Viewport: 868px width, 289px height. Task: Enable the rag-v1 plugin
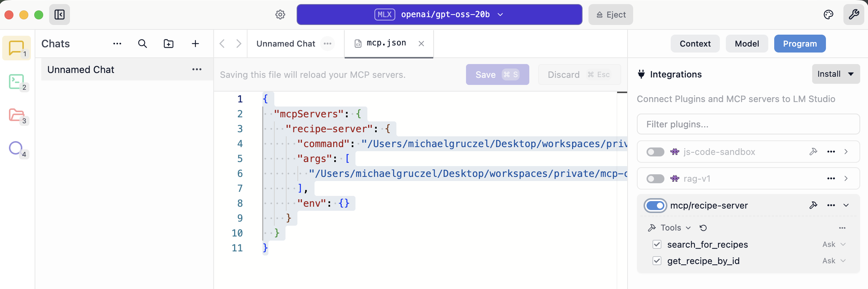pyautogui.click(x=655, y=179)
